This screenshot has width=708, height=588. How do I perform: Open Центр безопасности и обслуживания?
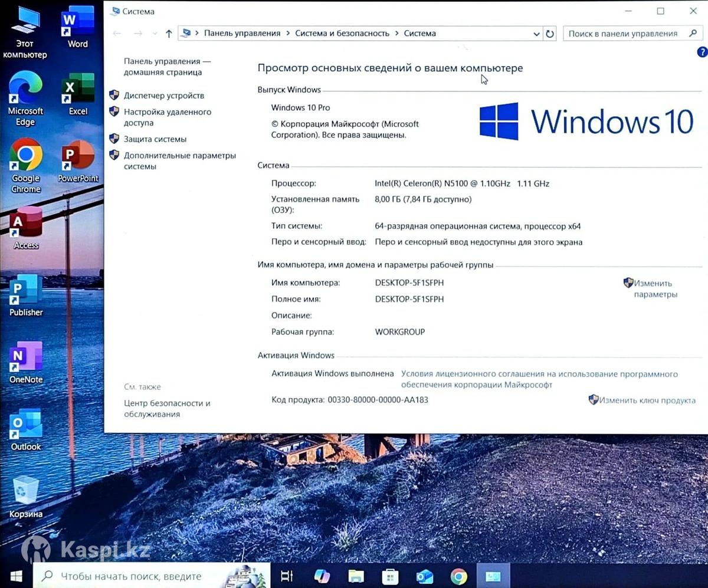coord(167,409)
